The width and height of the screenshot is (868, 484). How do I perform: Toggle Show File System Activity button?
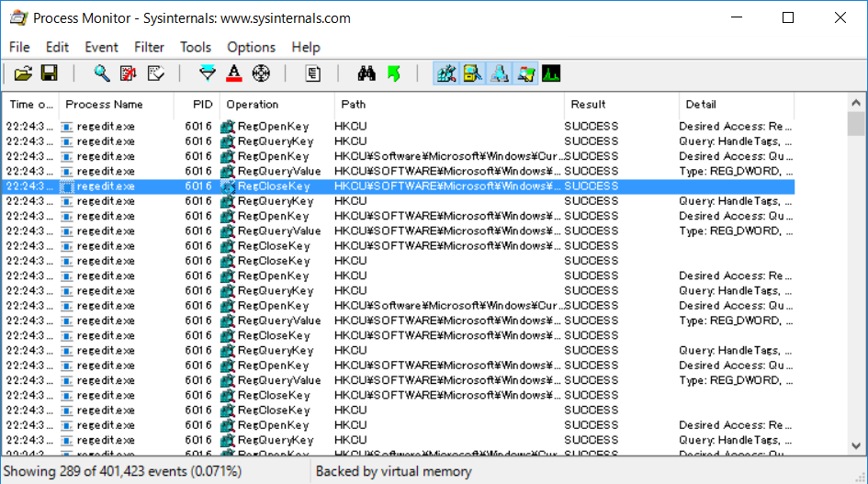[x=473, y=73]
